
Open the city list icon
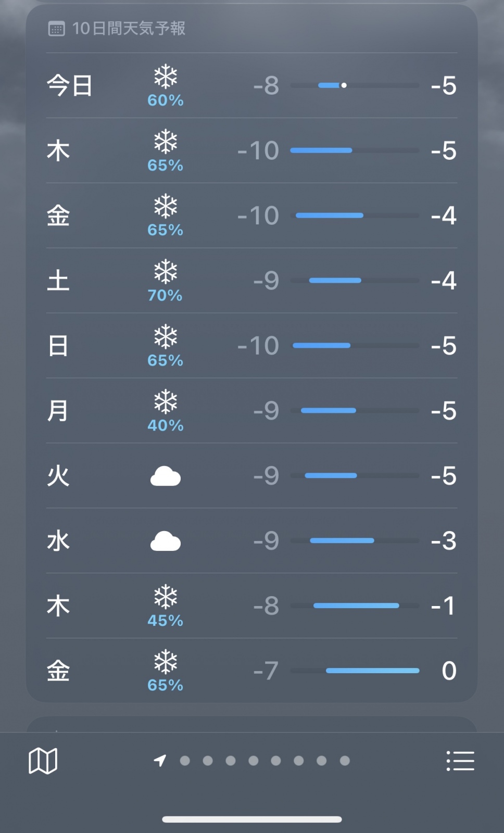click(x=460, y=761)
